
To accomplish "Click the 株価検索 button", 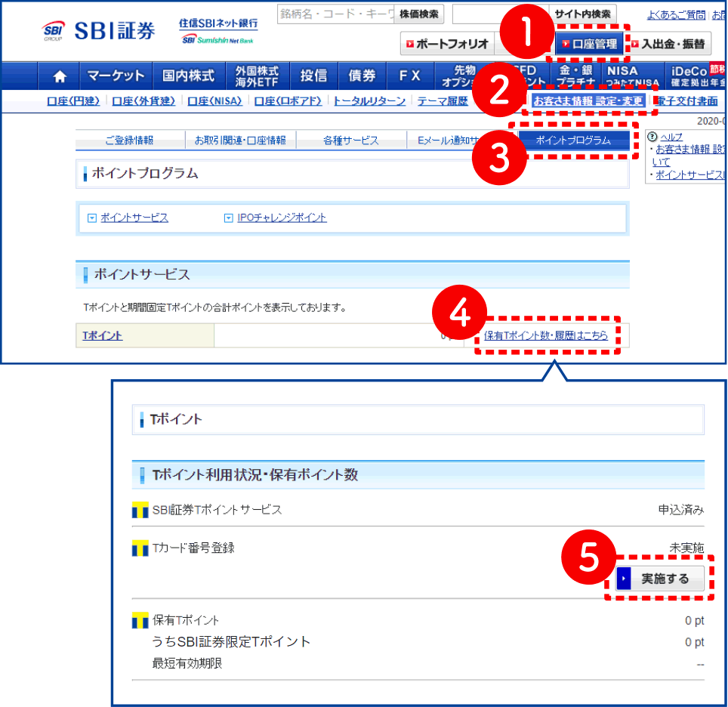I will (x=419, y=14).
